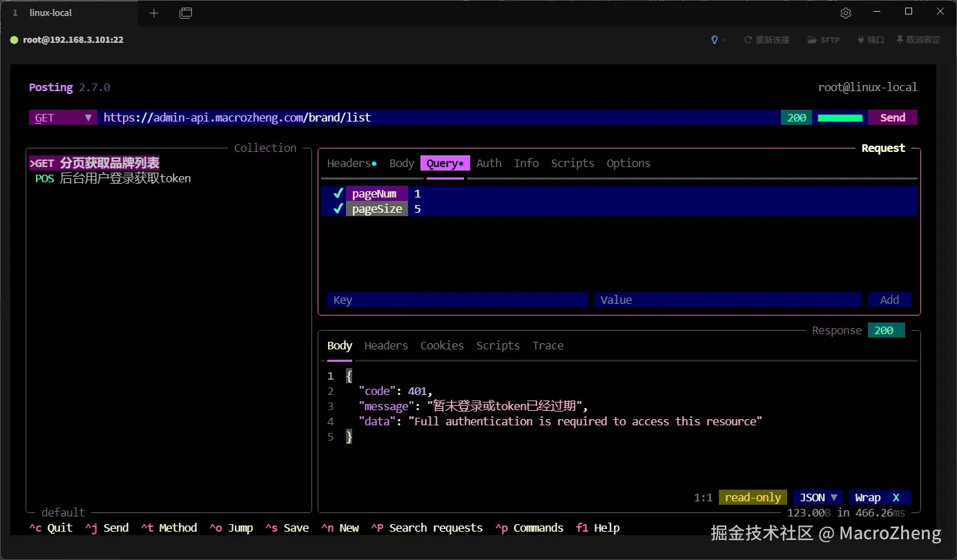The width and height of the screenshot is (957, 560).
Task: Select POS 后台用户登录获取token request
Action: click(113, 178)
